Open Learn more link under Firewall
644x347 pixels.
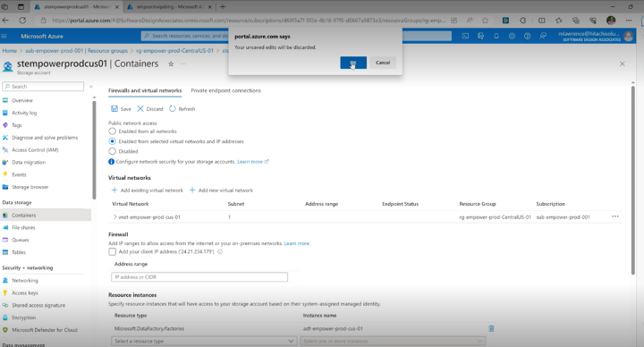pyautogui.click(x=297, y=243)
